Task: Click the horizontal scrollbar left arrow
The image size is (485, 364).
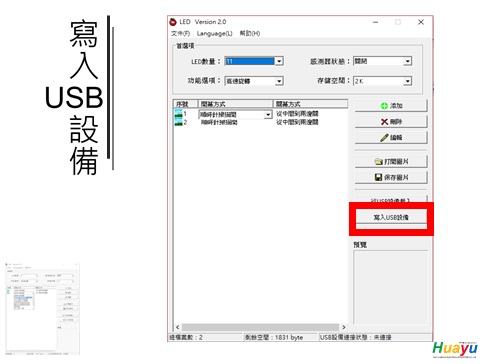Action: pos(178,327)
